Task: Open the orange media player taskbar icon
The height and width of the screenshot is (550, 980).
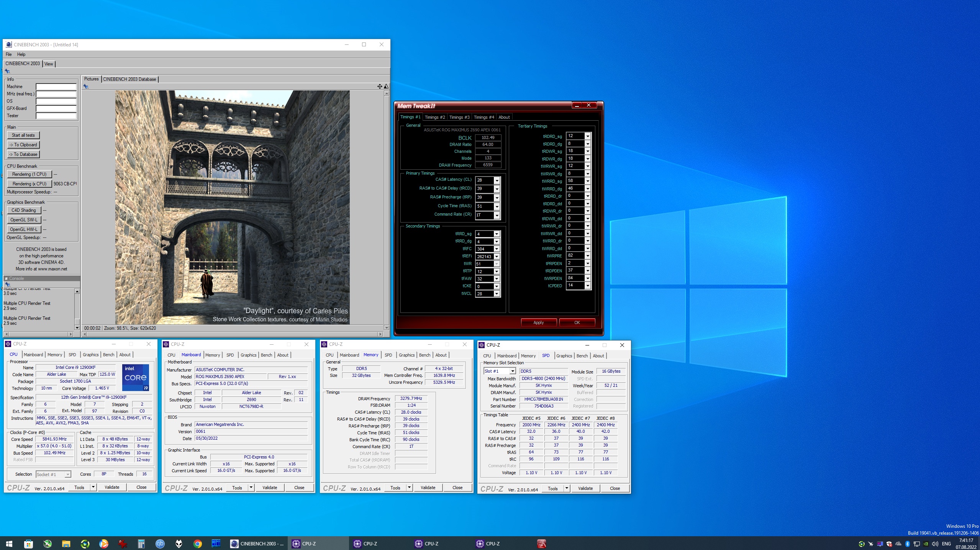Action: click(104, 543)
